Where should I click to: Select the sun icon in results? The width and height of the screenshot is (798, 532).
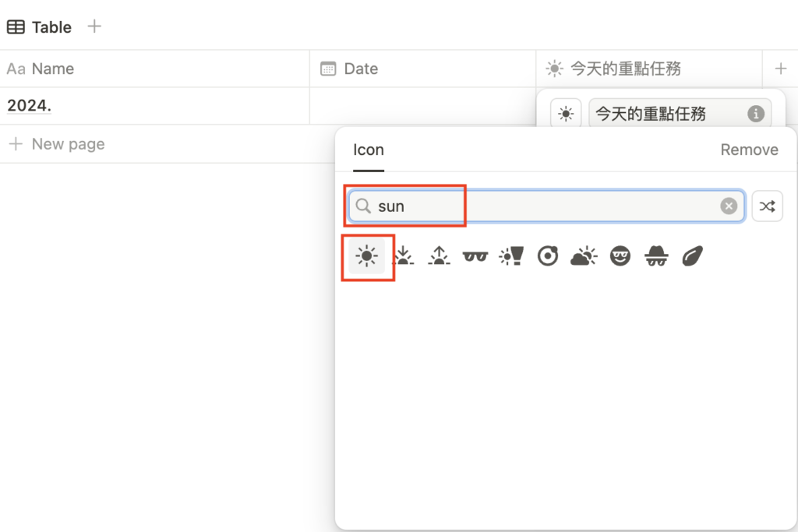[x=366, y=255]
